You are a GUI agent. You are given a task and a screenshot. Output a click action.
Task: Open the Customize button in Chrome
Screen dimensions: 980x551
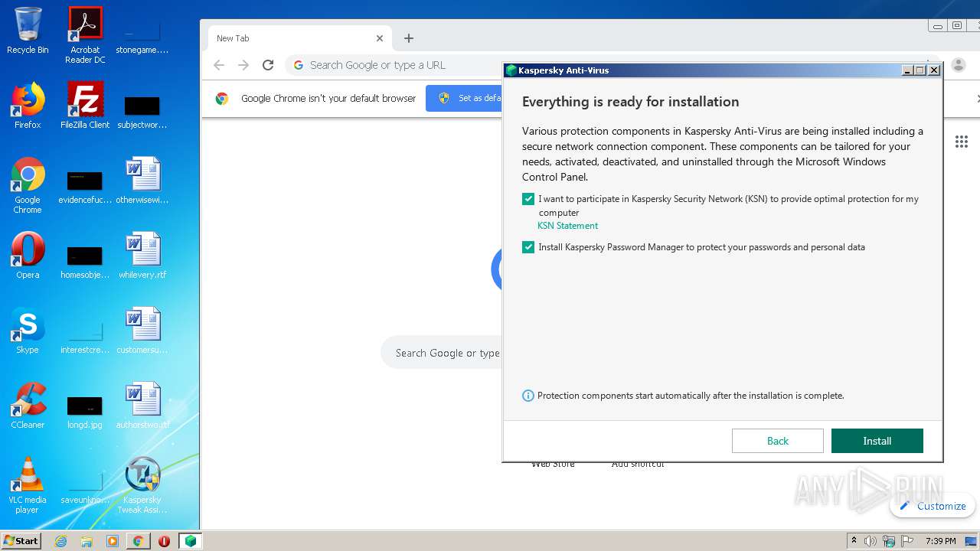click(932, 506)
